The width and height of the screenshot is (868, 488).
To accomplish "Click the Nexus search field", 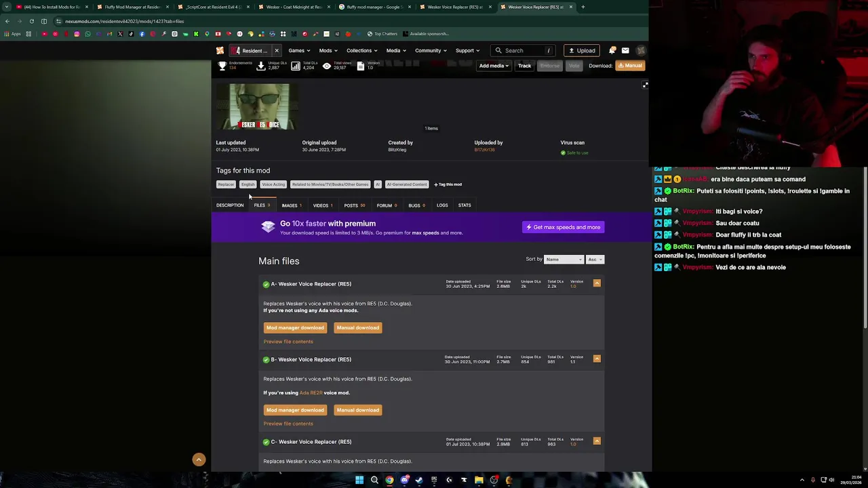I will tap(524, 50).
